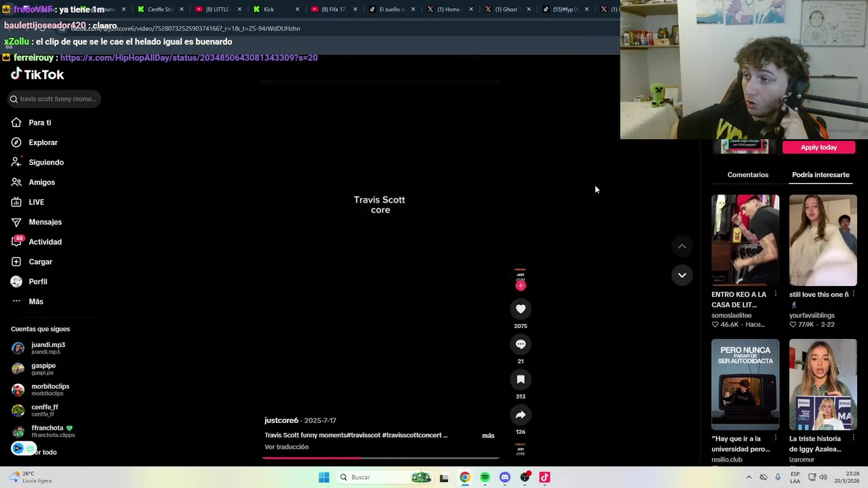
Task: Open Actividad notifications
Action: click(45, 242)
